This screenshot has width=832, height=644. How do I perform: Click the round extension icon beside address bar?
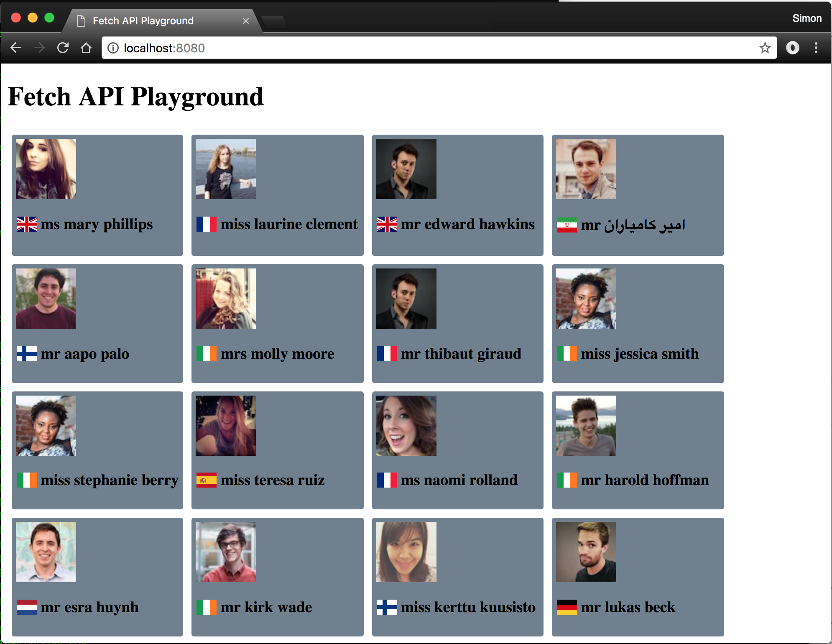[x=792, y=48]
